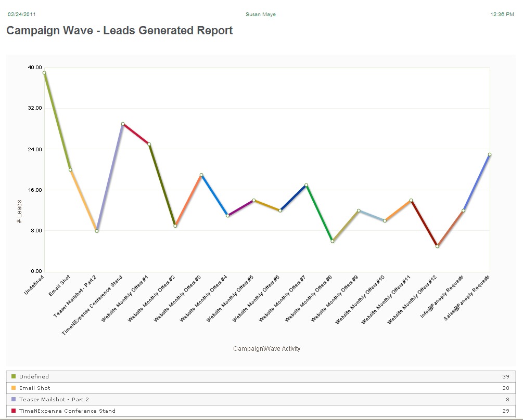The image size is (523, 420).
Task: Click the orange Email Shot legend swatch
Action: tap(14, 388)
